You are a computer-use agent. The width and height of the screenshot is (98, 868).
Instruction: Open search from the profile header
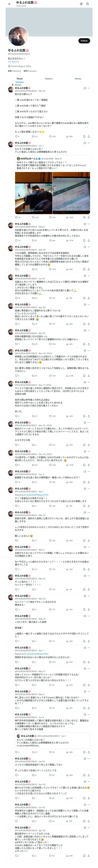point(88,4)
